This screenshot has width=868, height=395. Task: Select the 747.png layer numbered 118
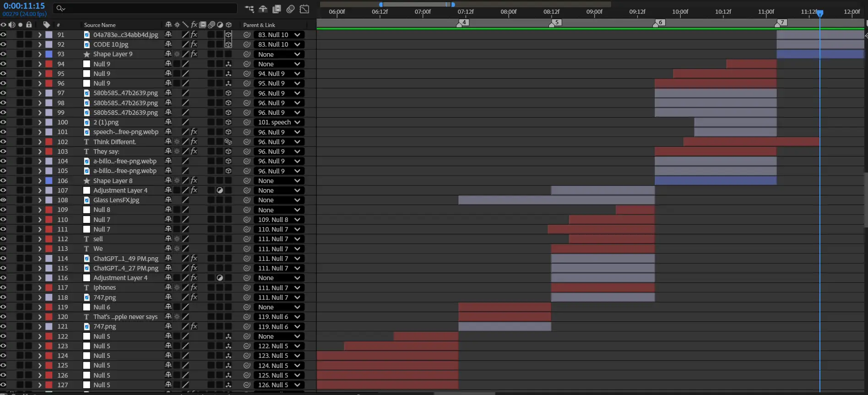(x=105, y=298)
